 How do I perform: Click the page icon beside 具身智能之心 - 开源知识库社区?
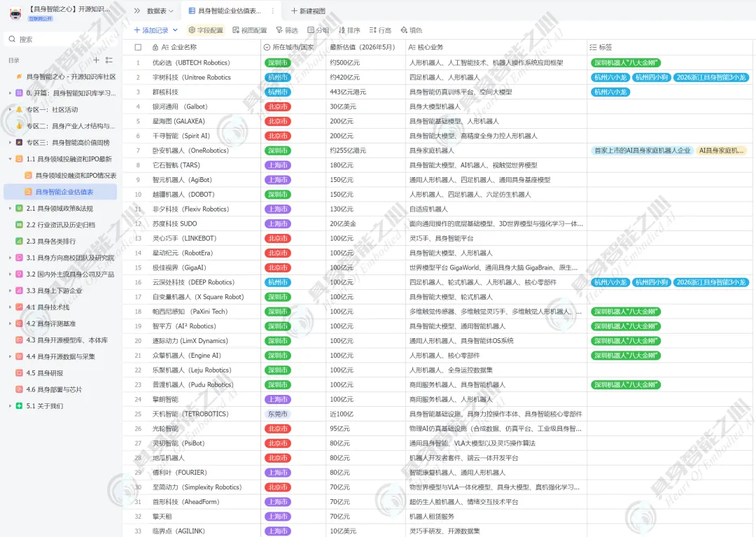tap(19, 76)
